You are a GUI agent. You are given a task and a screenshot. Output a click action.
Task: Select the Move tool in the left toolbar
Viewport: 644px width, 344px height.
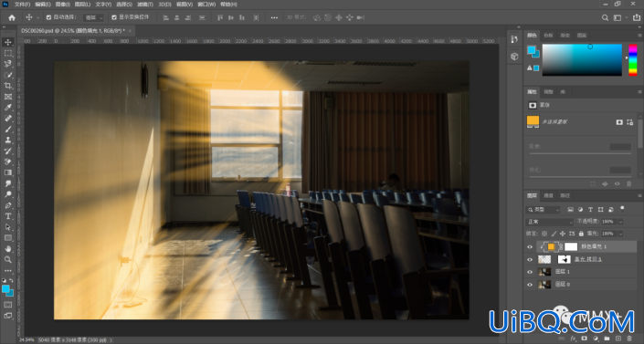[x=8, y=42]
